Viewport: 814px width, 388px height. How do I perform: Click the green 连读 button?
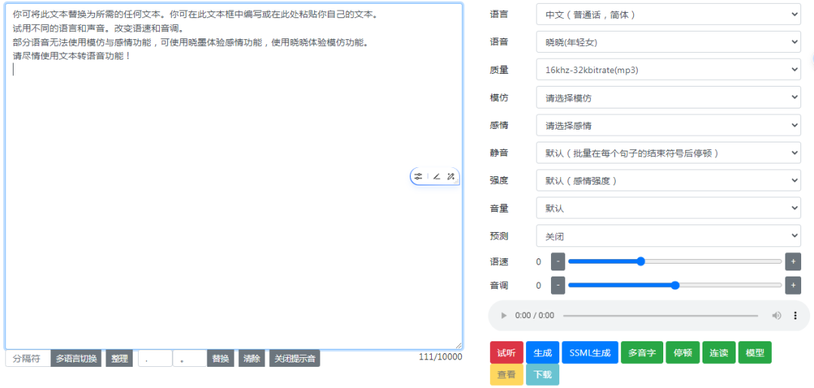(x=719, y=352)
